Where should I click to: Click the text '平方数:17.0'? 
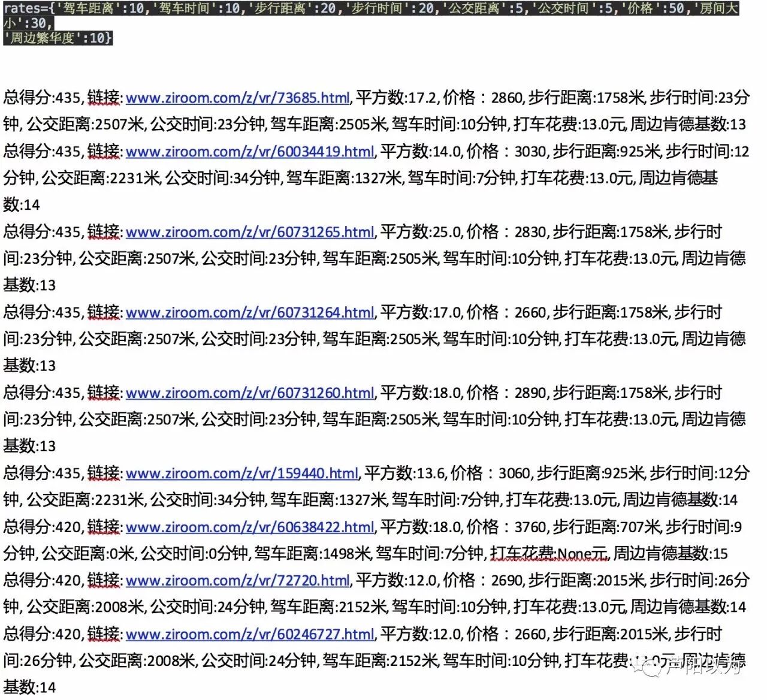tap(421, 312)
